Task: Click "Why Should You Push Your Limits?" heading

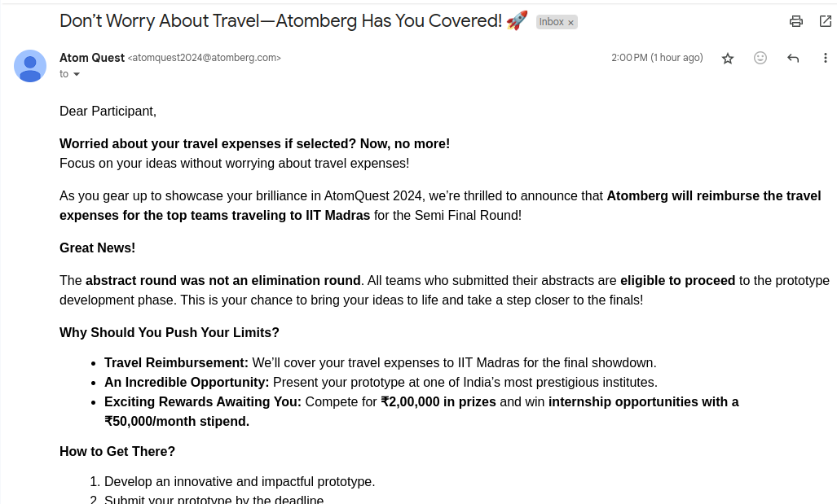Action: click(170, 333)
